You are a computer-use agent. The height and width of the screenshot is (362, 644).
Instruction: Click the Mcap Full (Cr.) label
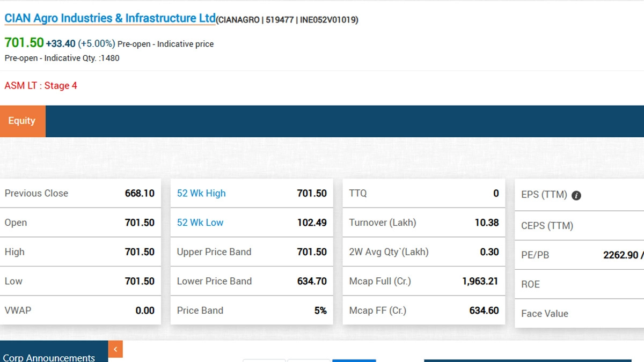[380, 281]
